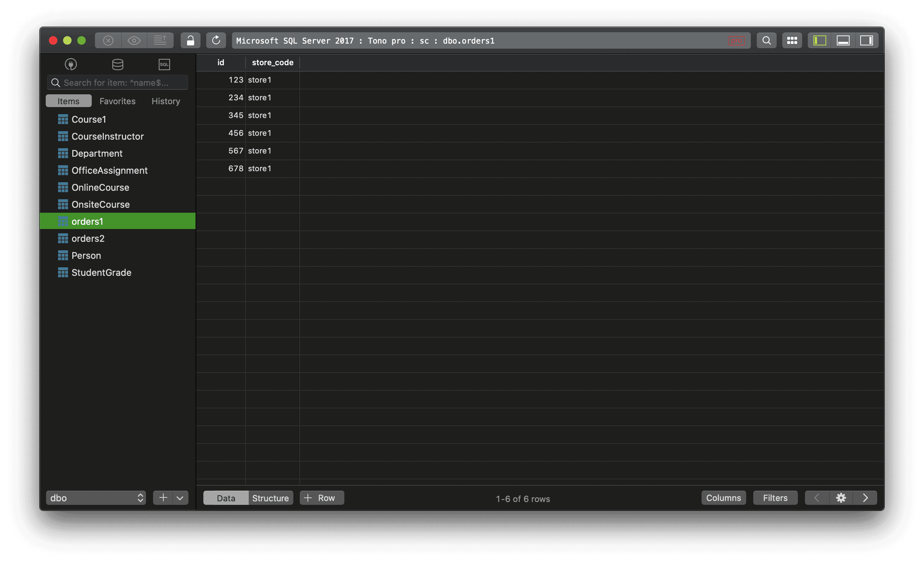The height and width of the screenshot is (563, 924).
Task: Click the eye preview toolbar icon
Action: click(134, 40)
